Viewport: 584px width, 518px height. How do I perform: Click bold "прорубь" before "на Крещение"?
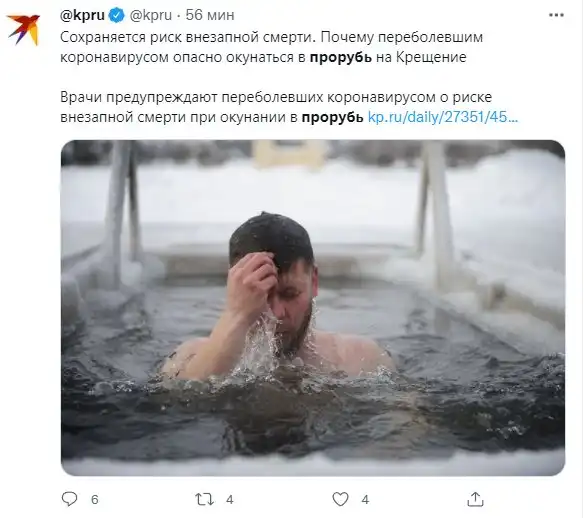click(x=340, y=57)
